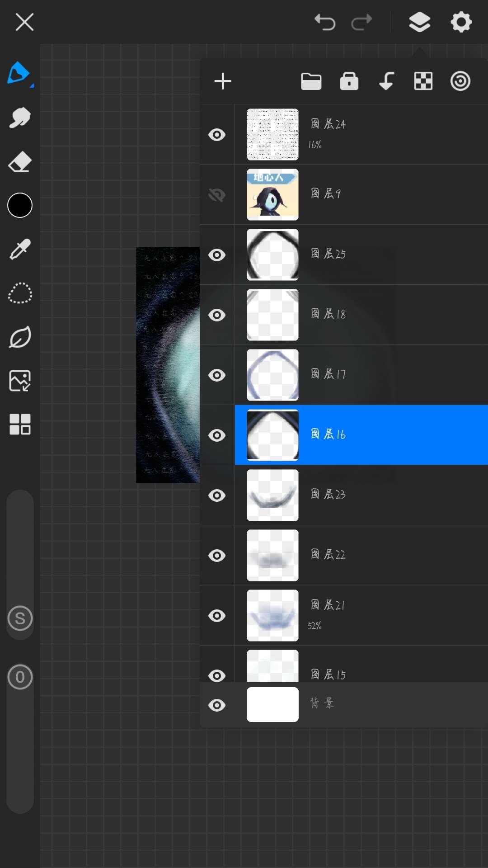Screen dimensions: 488x868
Task: Select 图层18 thumbnail
Action: (272, 315)
